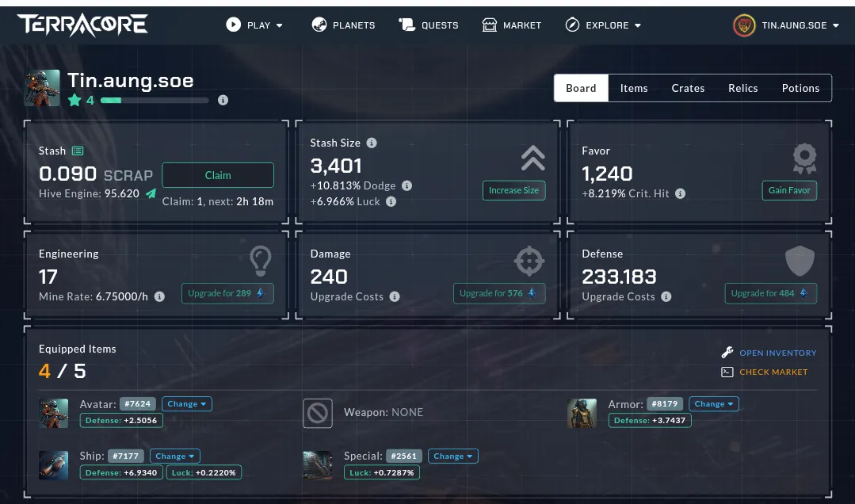Screen dimensions: 855x504
Task: Click the Favor ribbon badge icon
Action: [x=804, y=158]
